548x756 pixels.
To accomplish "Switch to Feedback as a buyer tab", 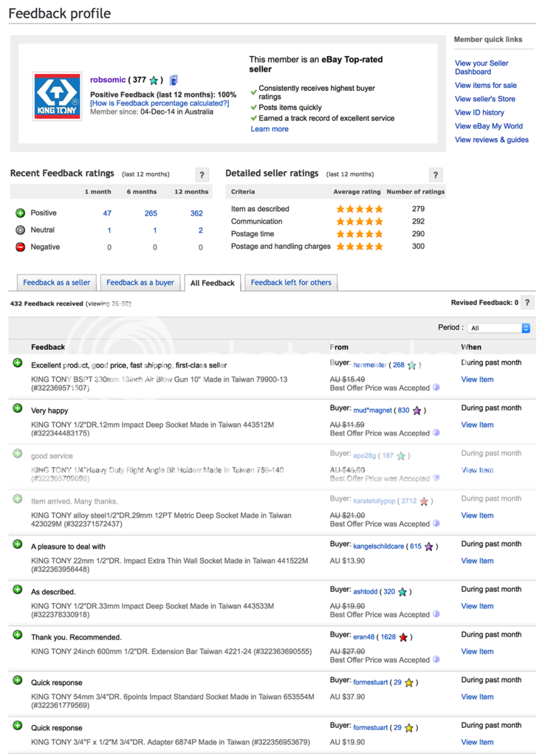I will pyautogui.click(x=140, y=282).
